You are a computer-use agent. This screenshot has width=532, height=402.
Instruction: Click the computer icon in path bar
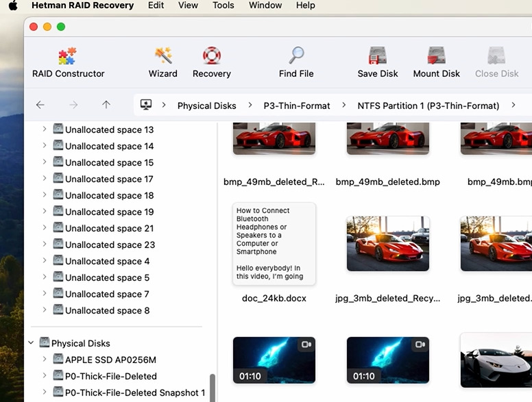[x=146, y=105]
